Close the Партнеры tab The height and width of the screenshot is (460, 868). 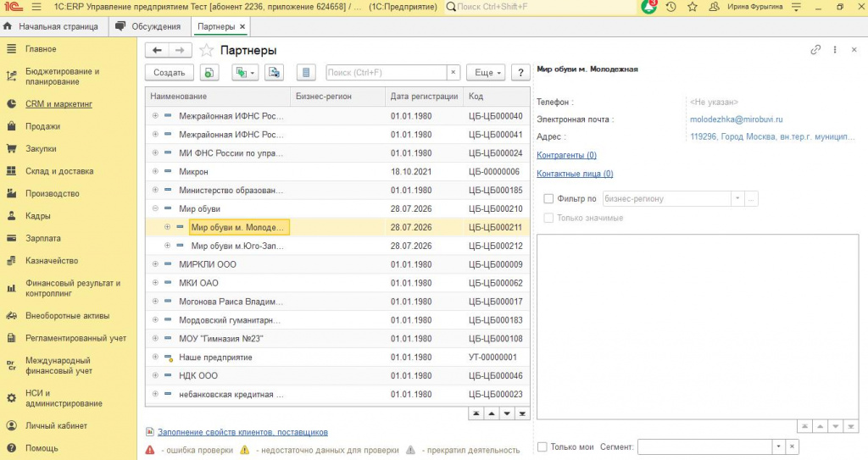tap(242, 26)
